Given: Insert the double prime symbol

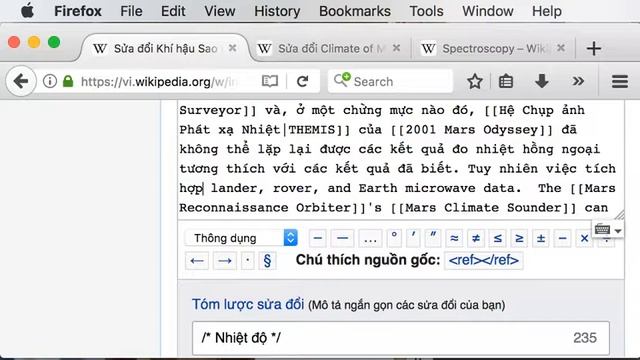Looking at the screenshot, I should (x=433, y=238).
